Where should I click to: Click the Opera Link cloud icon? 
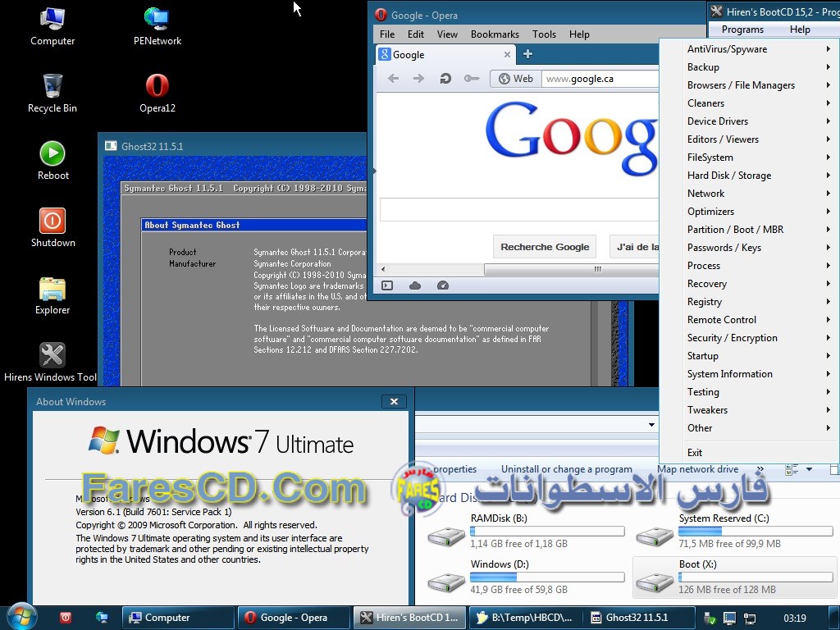click(x=415, y=285)
